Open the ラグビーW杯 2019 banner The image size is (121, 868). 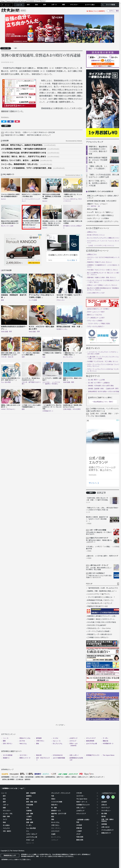tap(103, 302)
